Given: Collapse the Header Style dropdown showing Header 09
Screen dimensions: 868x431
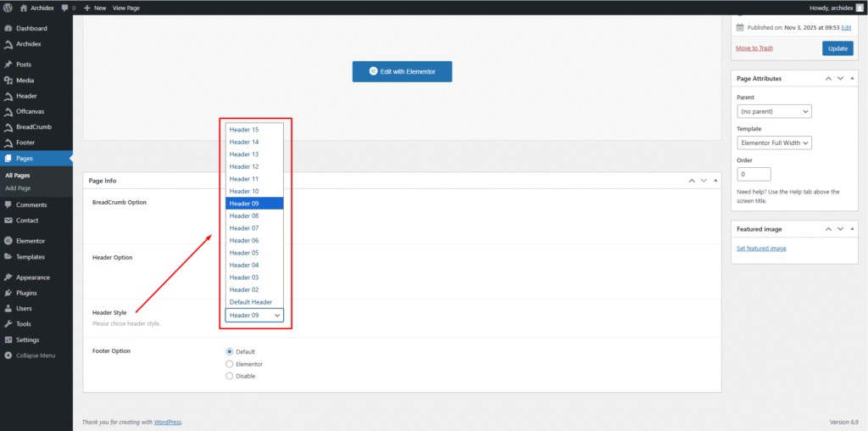Looking at the screenshot, I should pyautogui.click(x=254, y=316).
